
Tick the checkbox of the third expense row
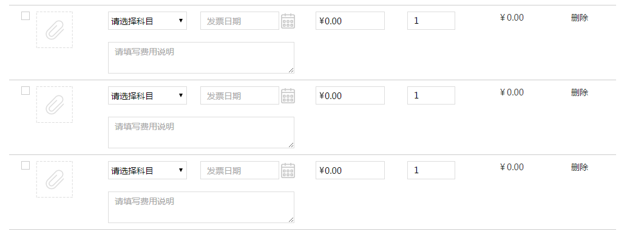[x=25, y=165]
